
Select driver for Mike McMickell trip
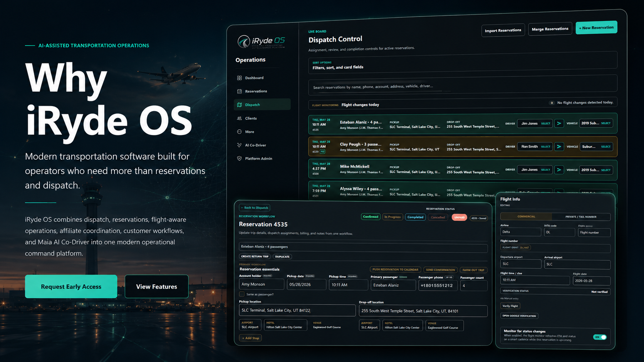[x=535, y=170]
